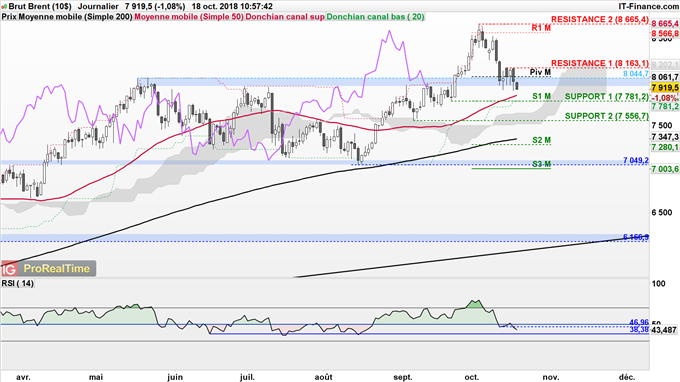Click SUPPORT 2 (7 556,7) label
The image size is (680, 382).
(607, 116)
